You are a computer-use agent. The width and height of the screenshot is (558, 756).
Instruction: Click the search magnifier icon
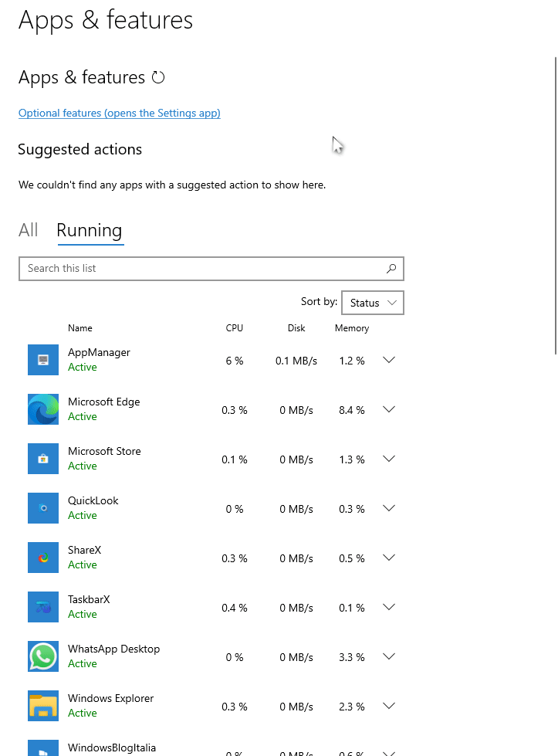point(391,269)
